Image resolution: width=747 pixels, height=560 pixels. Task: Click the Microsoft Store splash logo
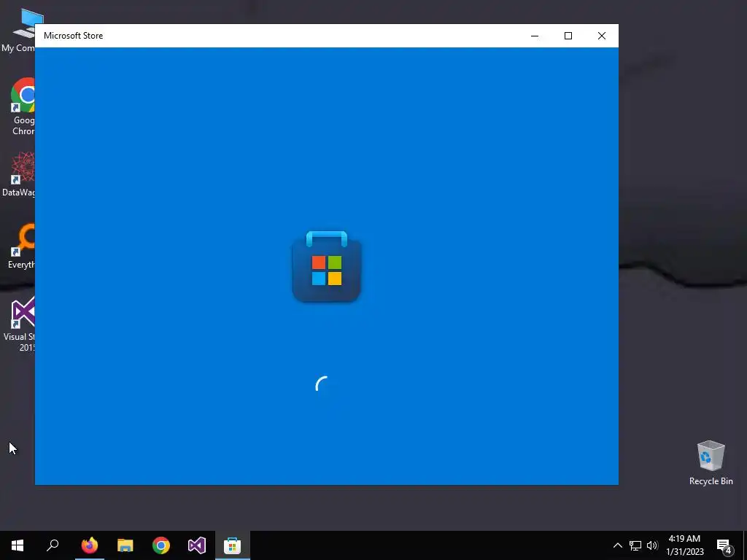(x=327, y=266)
